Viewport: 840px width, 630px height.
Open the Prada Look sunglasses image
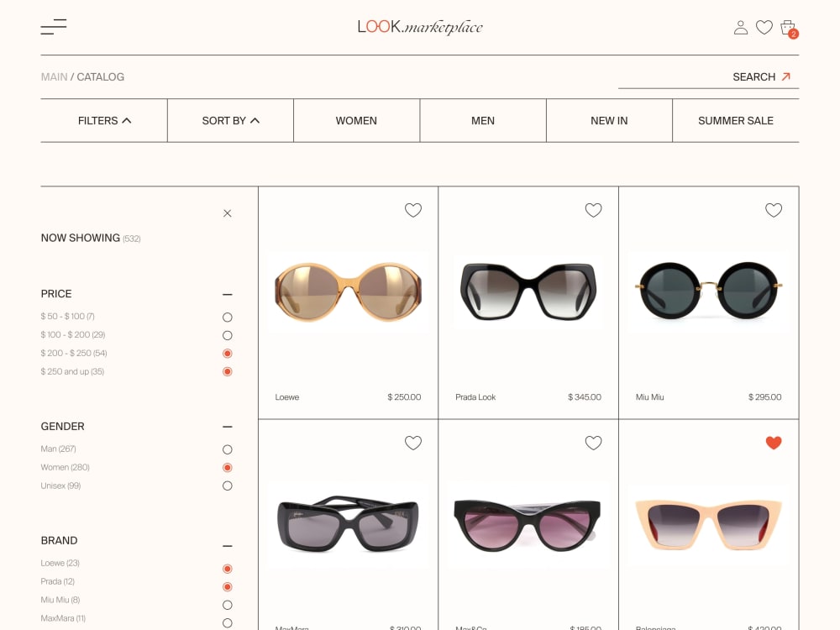coord(528,292)
